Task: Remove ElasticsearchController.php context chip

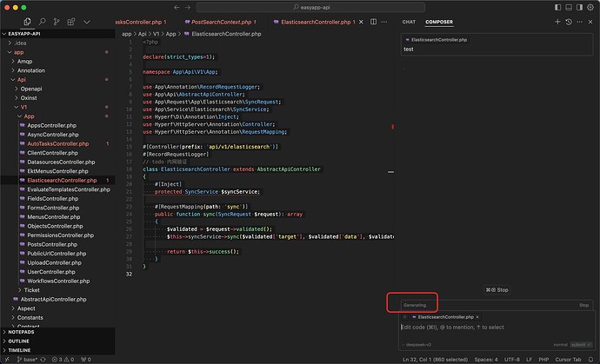Action: 477,317
